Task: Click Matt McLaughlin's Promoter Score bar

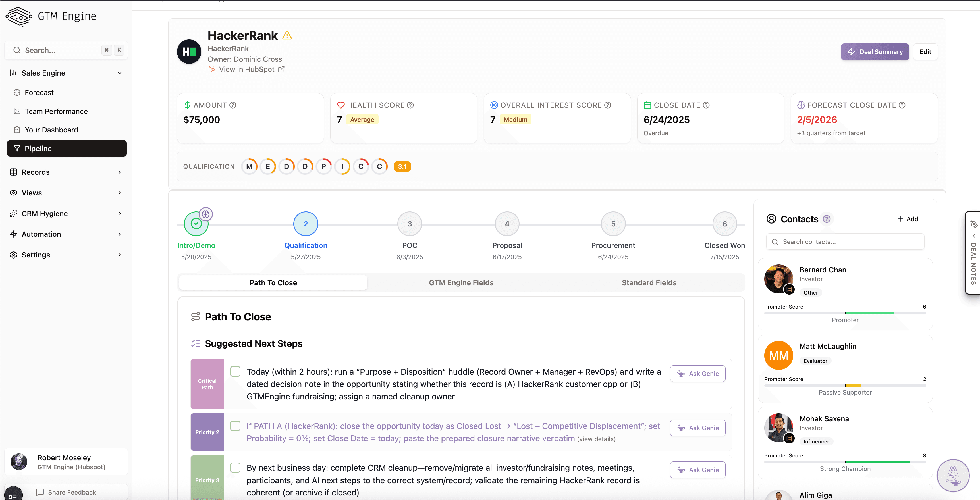Action: [x=845, y=386]
